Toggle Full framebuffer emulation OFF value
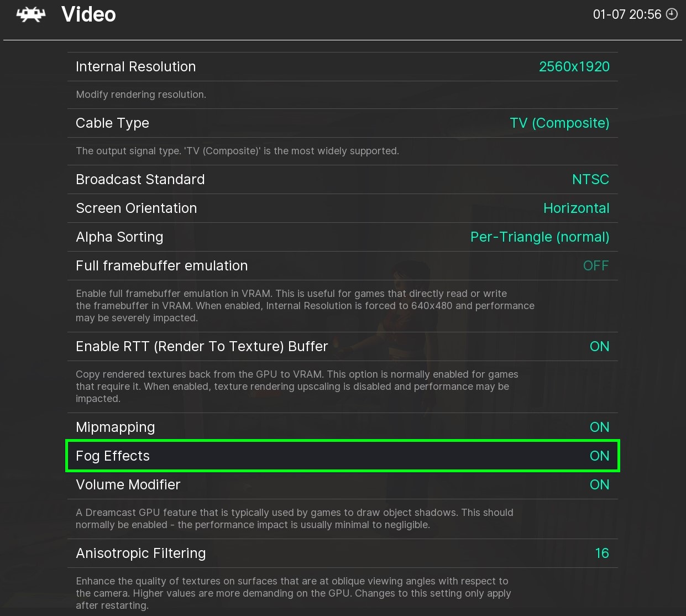Screen dimensions: 686x616 tap(595, 266)
